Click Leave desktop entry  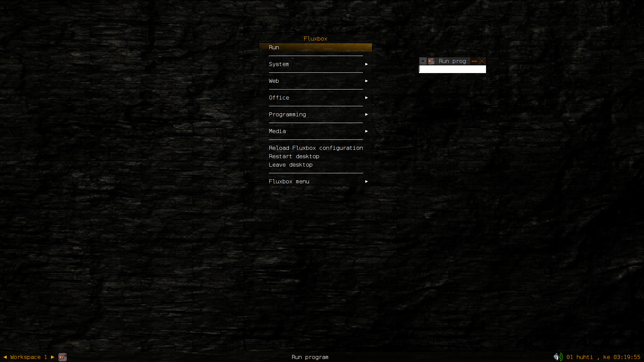[x=315, y=165]
